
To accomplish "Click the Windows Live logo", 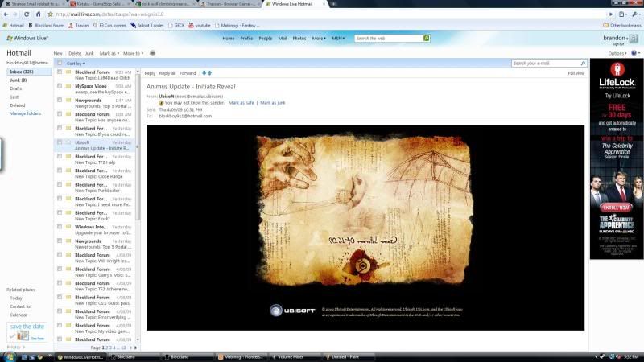I will (27, 38).
